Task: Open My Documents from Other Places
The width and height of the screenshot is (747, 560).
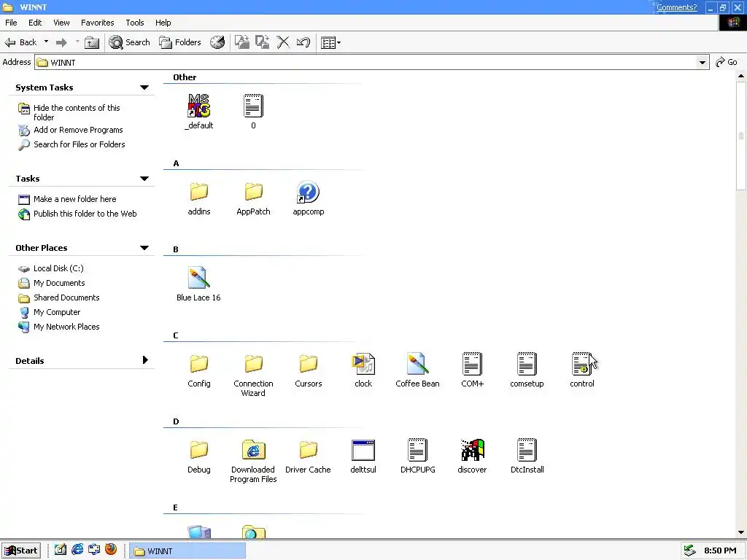Action: [59, 283]
